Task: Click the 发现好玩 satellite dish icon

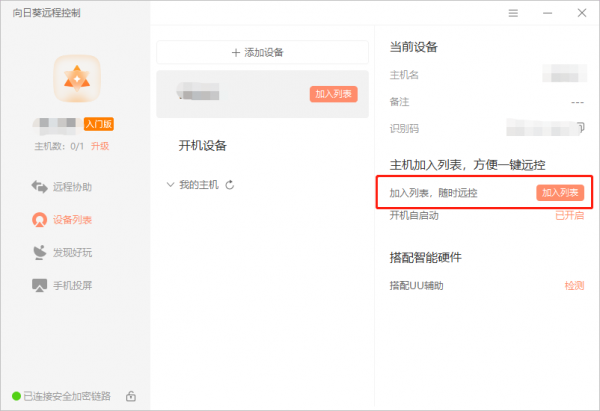Action: click(x=39, y=253)
